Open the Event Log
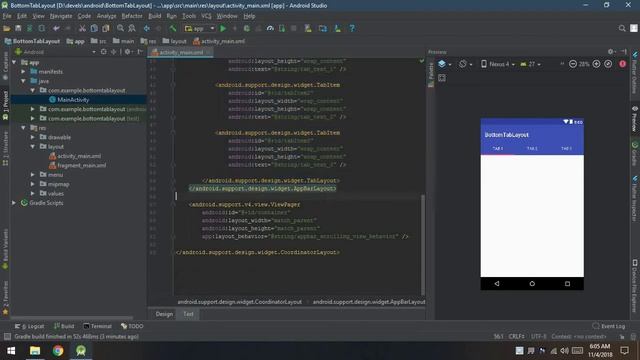 pyautogui.click(x=609, y=326)
